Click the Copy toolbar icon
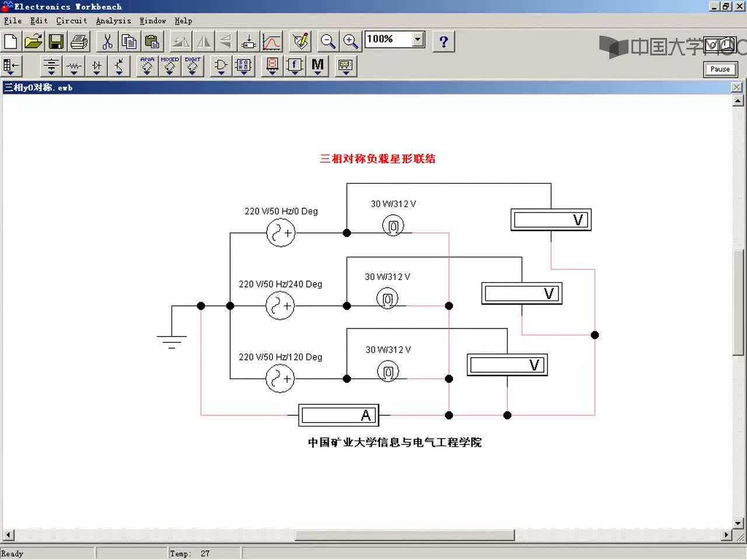747x560 pixels. (130, 41)
